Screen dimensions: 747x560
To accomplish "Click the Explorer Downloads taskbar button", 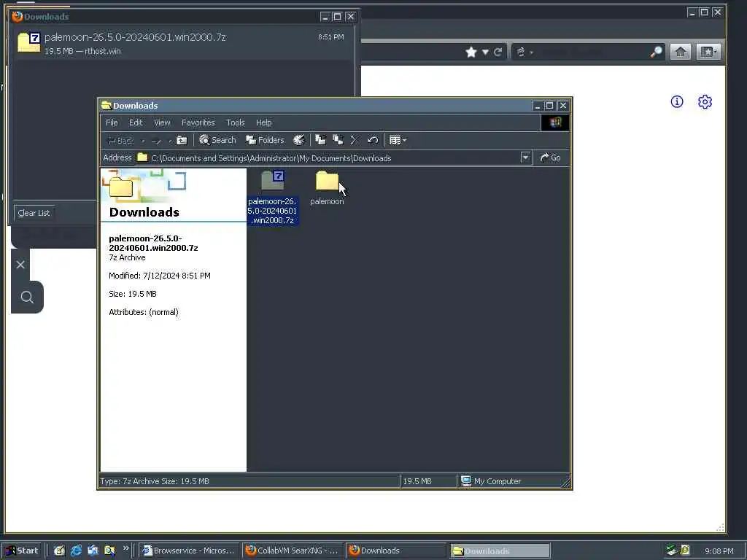I will click(x=500, y=551).
